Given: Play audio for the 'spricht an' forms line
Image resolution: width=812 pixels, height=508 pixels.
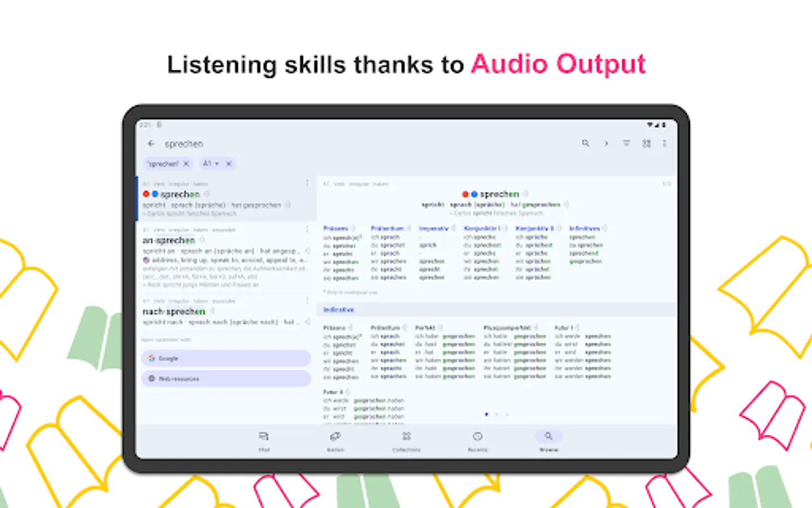Looking at the screenshot, I should click(x=308, y=251).
